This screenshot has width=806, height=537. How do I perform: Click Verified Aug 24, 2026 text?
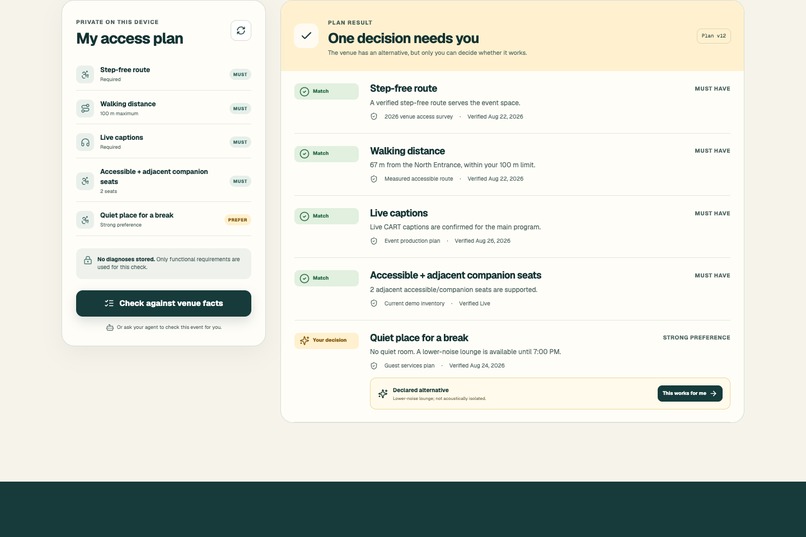477,366
